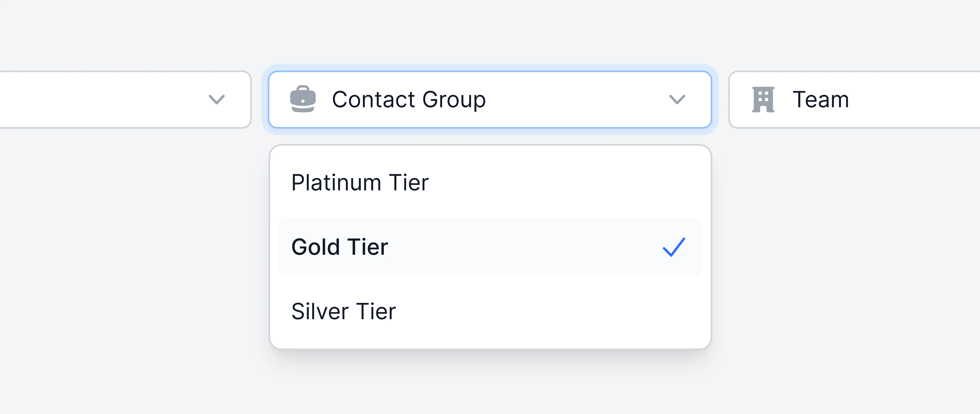Screen dimensions: 980x414
Task: Click the space between Contact Group text and chevron
Action: [576, 99]
